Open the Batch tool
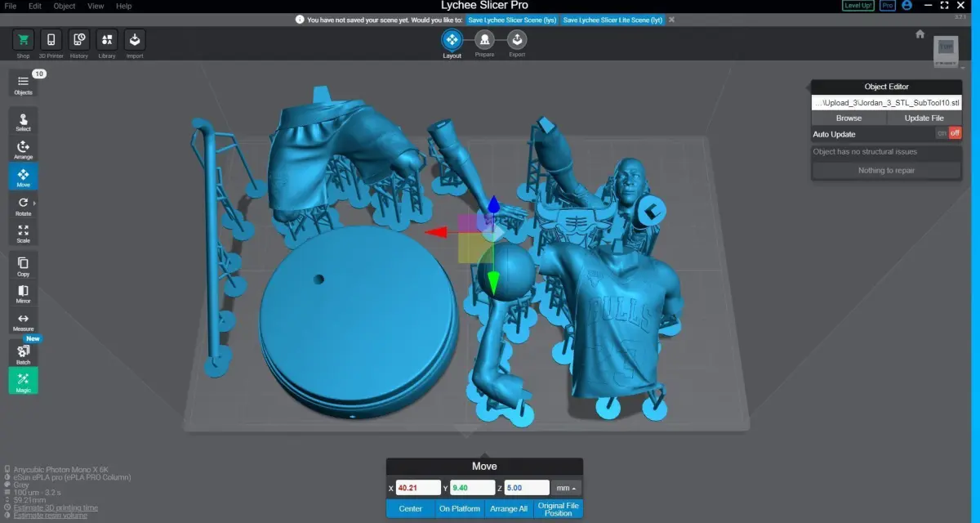 point(23,353)
